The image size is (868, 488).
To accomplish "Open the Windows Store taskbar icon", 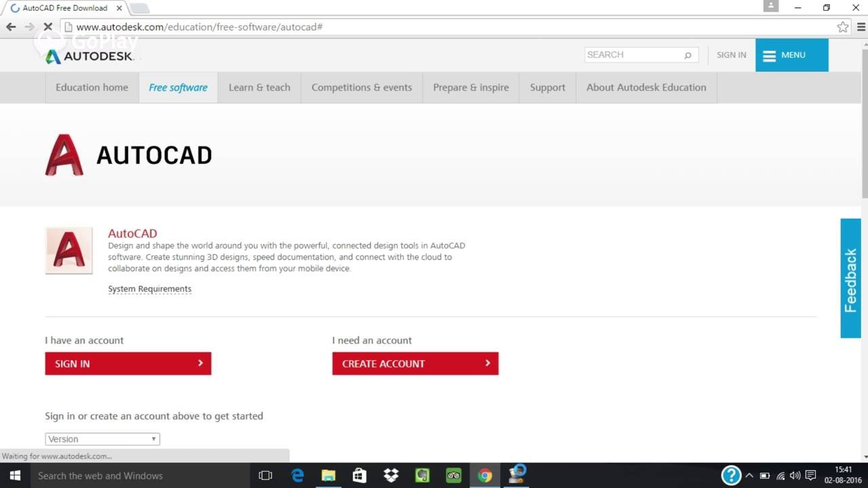I will click(359, 476).
